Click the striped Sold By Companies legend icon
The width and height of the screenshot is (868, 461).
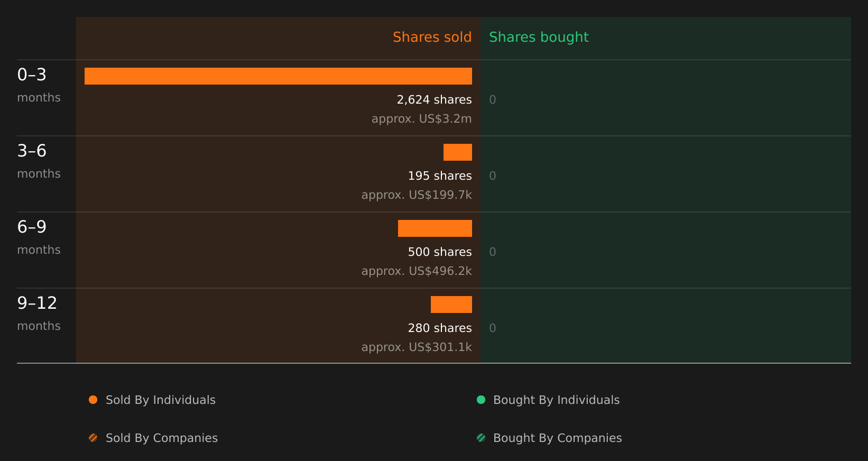(93, 438)
